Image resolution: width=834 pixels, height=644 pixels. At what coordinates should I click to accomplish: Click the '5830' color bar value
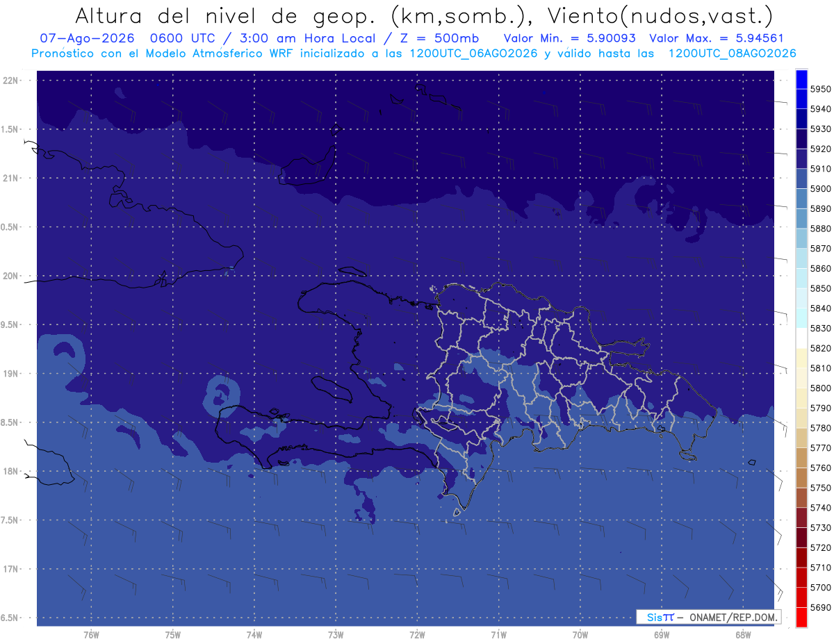click(x=820, y=329)
